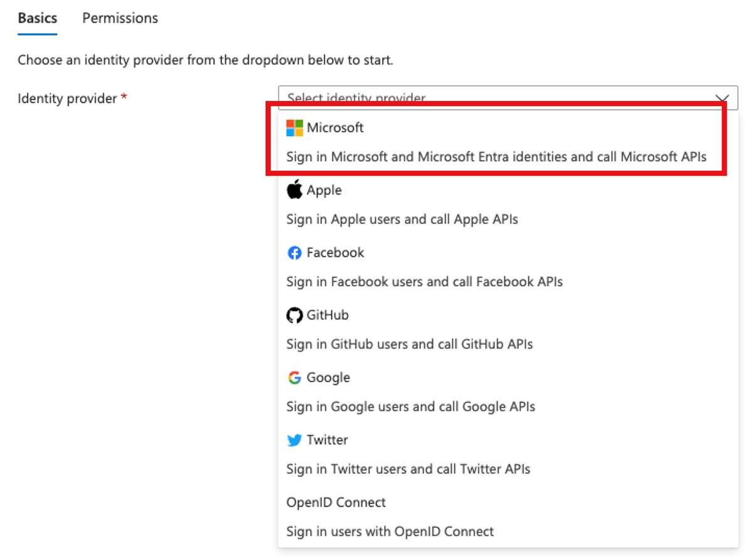
Task: Select the GitHub provider label
Action: coord(327,315)
